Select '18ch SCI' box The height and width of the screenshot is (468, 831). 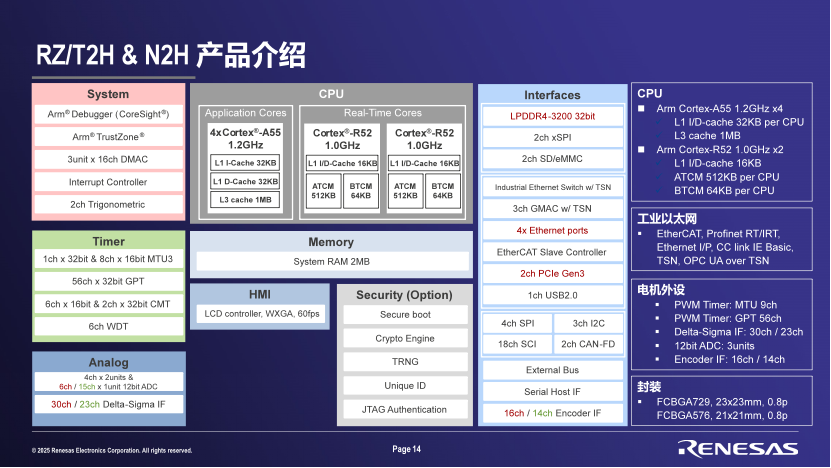tap(517, 344)
